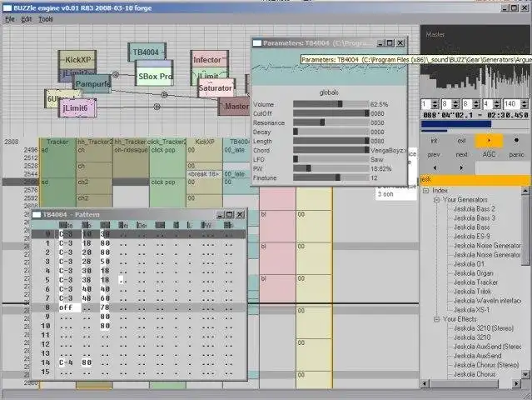Open the File menu
This screenshot has height=400, width=532.
click(x=10, y=19)
